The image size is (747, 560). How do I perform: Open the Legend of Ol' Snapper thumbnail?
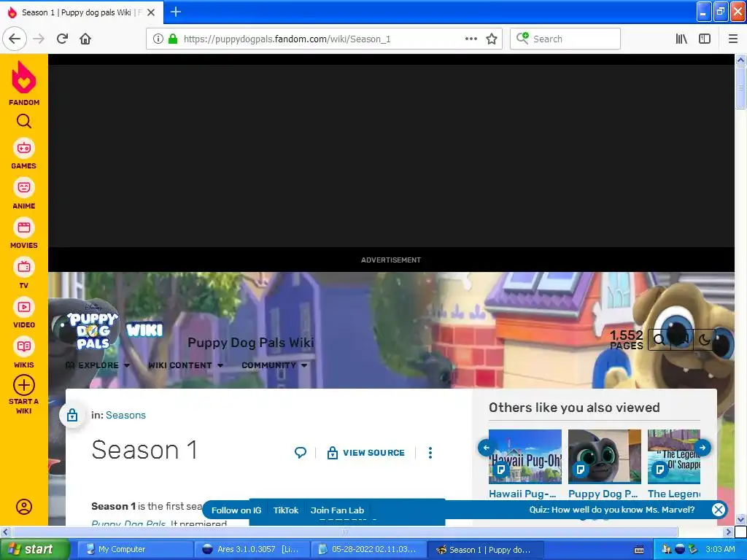coord(673,456)
